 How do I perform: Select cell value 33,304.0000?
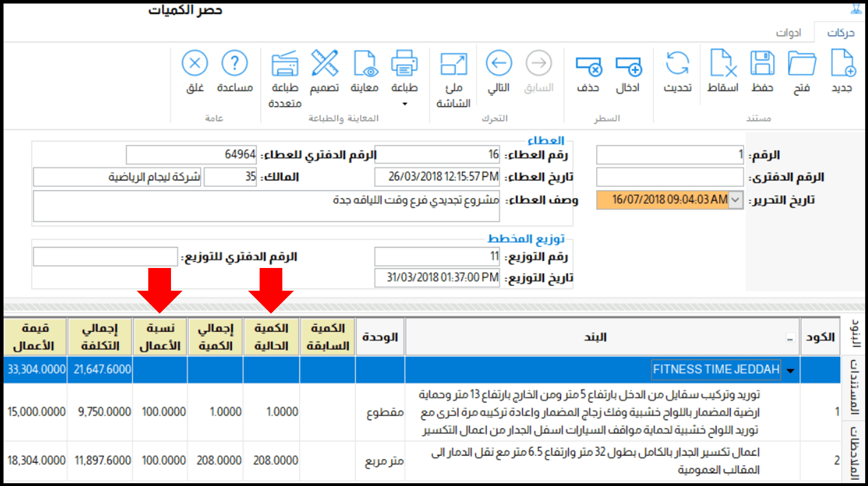36,370
